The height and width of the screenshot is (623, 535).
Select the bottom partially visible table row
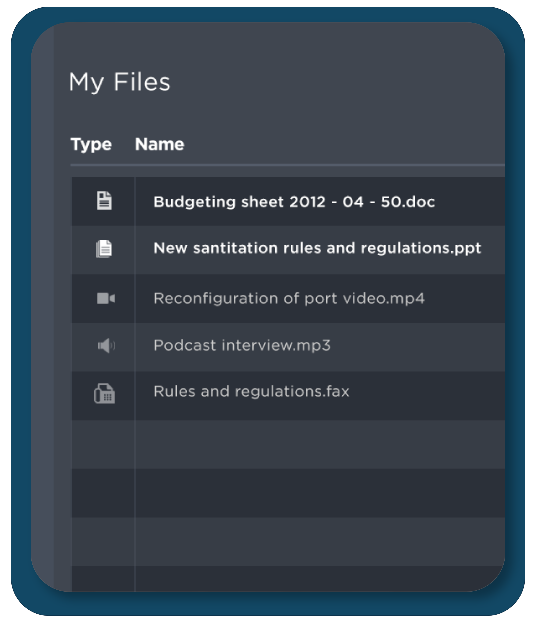pos(288,578)
